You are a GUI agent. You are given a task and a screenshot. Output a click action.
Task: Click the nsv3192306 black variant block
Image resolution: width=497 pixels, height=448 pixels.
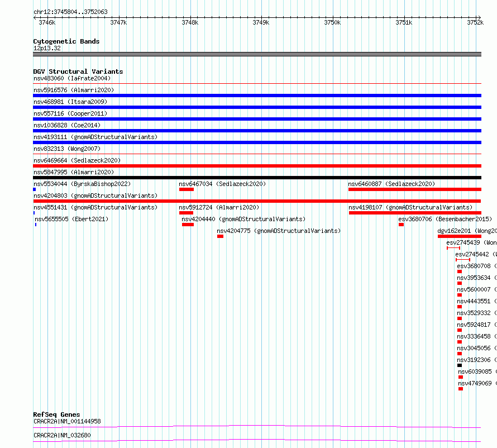pyautogui.click(x=460, y=365)
